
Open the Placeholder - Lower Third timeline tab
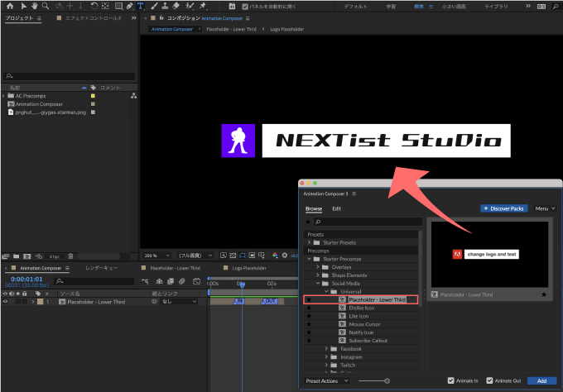coord(176,268)
